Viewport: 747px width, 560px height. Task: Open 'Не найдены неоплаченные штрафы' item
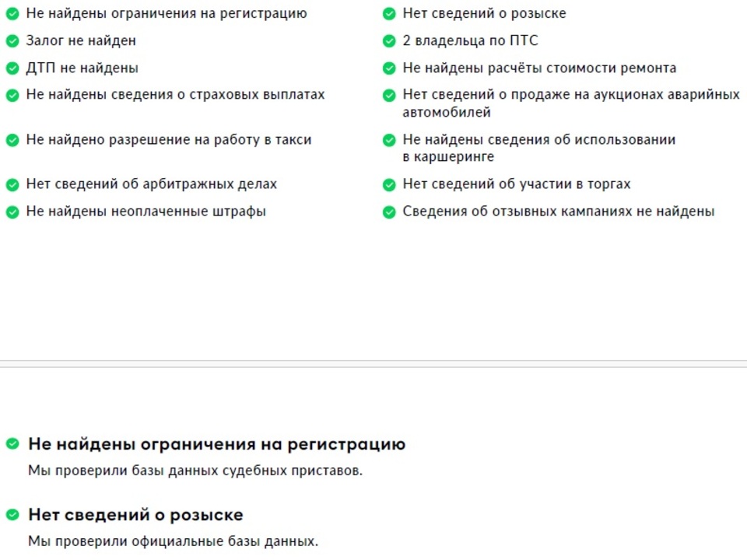[146, 212]
